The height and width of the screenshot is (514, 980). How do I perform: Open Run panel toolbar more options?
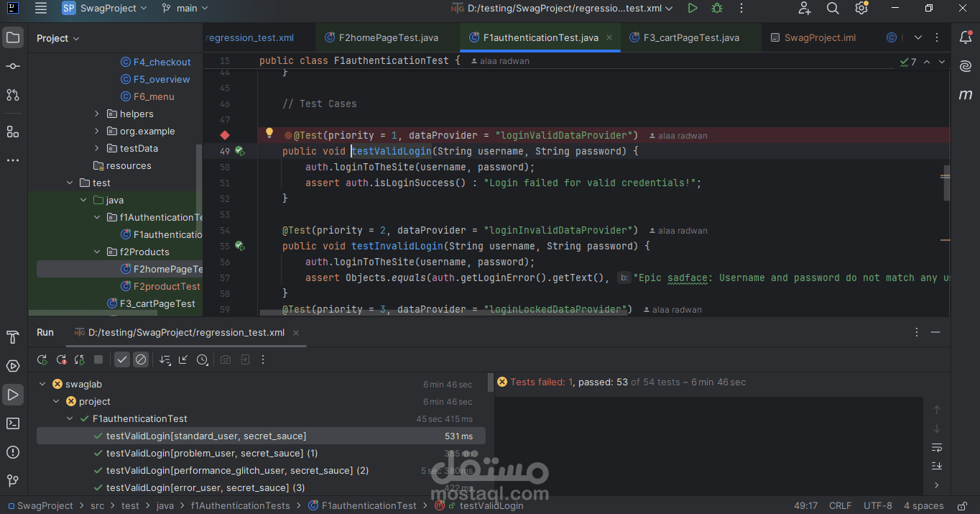(x=263, y=359)
